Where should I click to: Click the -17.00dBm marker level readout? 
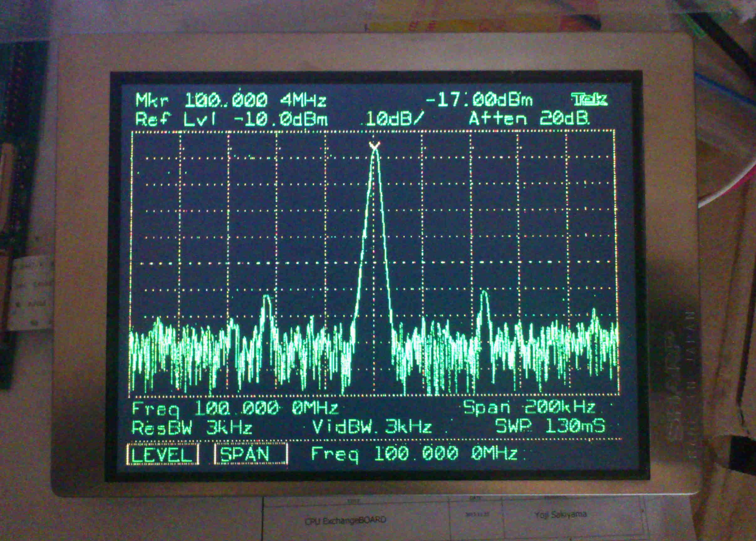[x=479, y=100]
